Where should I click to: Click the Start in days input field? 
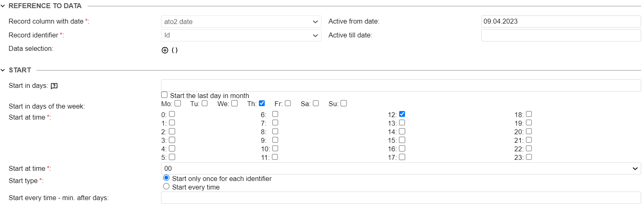pyautogui.click(x=401, y=85)
